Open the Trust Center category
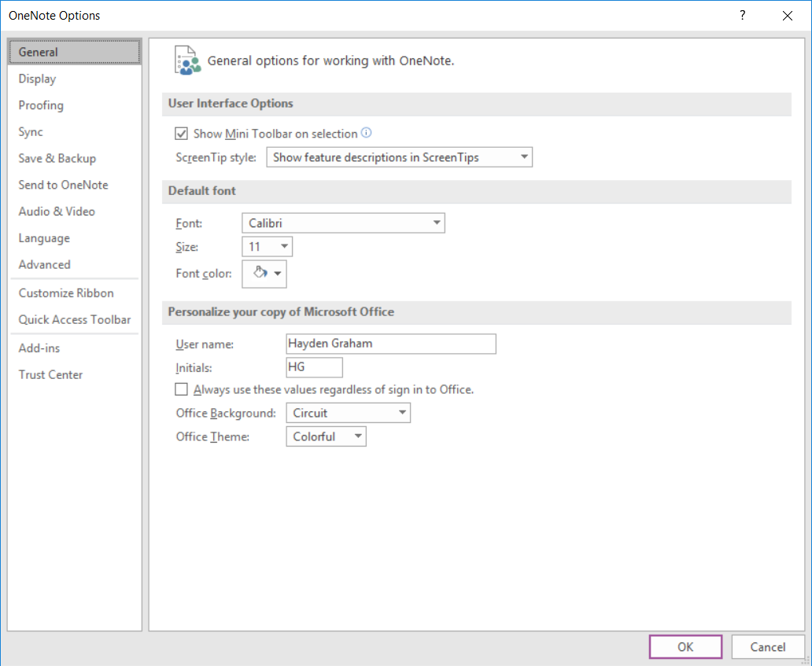The image size is (812, 666). tap(75, 374)
